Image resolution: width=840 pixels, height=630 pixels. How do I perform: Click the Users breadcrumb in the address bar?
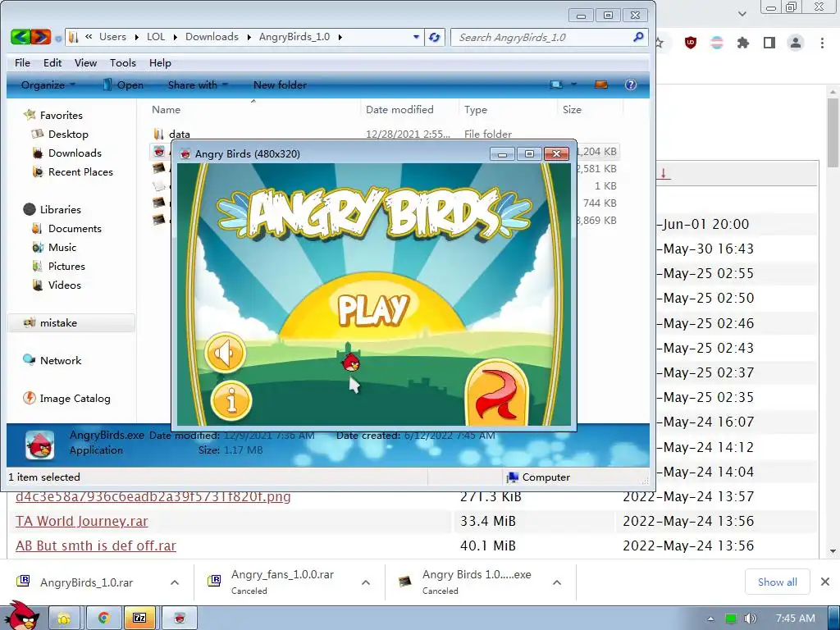tap(112, 37)
